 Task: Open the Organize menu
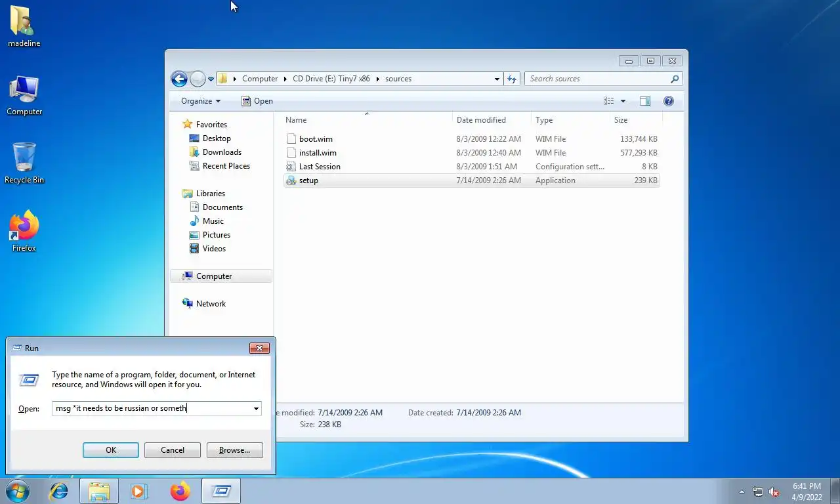pyautogui.click(x=201, y=101)
